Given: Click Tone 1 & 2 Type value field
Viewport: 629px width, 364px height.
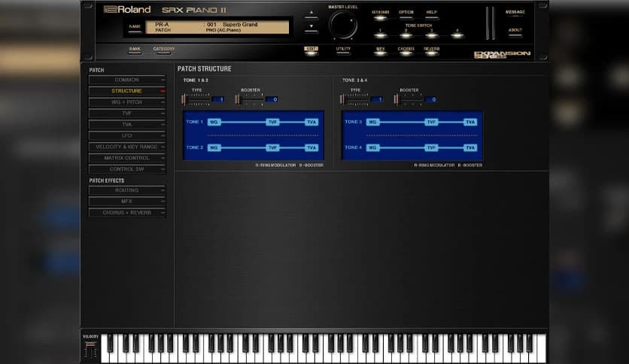Looking at the screenshot, I should [218, 99].
